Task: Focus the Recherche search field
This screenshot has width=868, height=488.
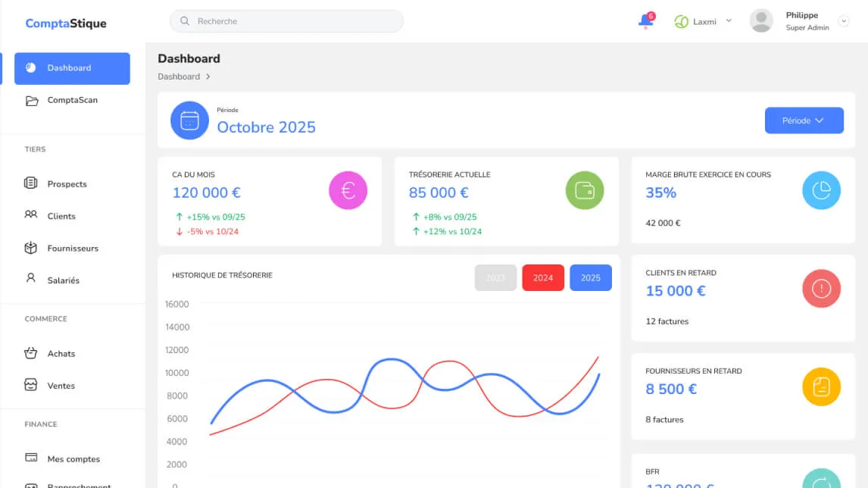Action: [x=286, y=21]
